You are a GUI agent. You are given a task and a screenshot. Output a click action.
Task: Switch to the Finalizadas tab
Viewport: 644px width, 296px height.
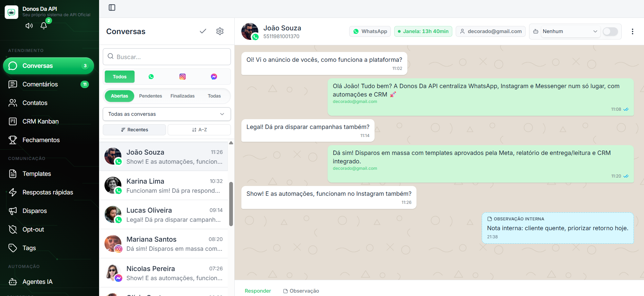click(183, 96)
